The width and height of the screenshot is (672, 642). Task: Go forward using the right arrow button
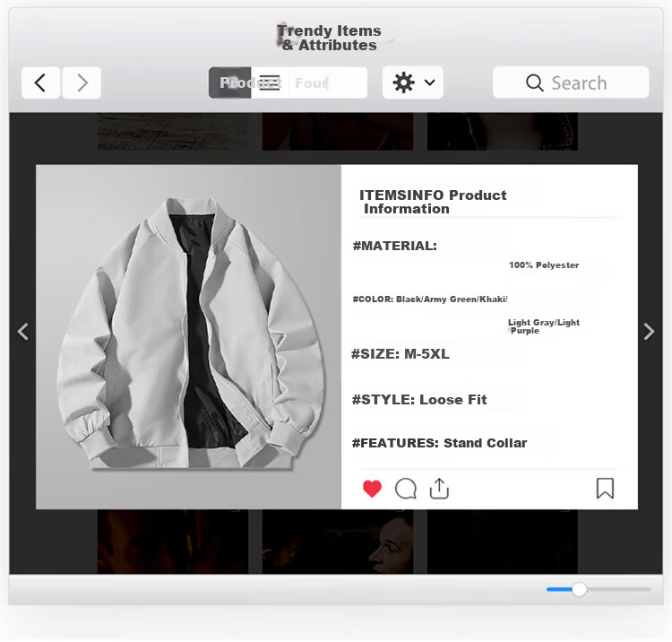point(82,82)
